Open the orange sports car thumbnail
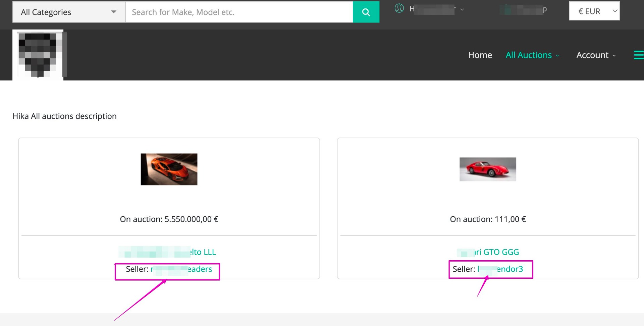The width and height of the screenshot is (644, 326). (x=169, y=169)
